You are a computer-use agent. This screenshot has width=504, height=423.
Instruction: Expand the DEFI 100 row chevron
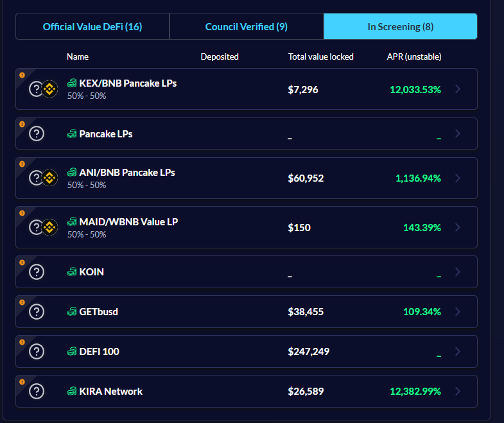[458, 351]
